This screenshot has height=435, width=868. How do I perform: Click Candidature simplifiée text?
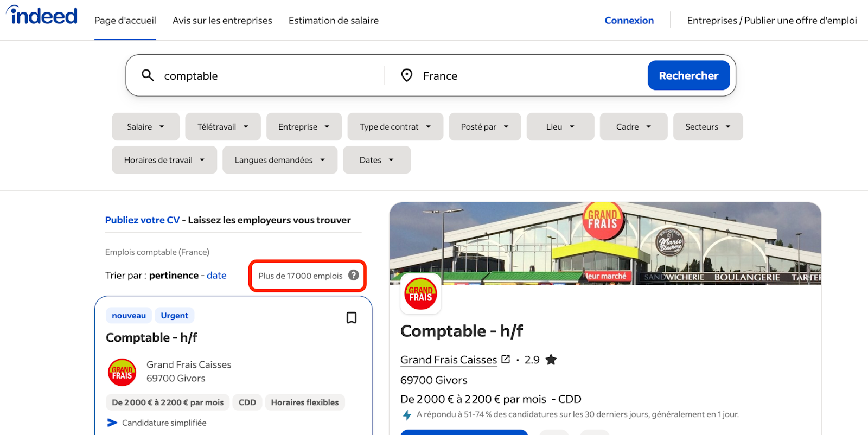[164, 423]
